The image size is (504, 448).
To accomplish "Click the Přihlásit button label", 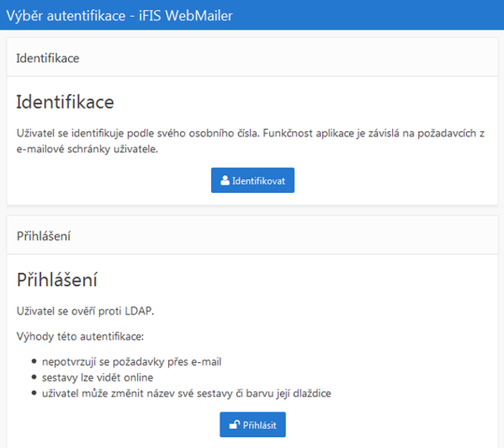I will pos(259,425).
